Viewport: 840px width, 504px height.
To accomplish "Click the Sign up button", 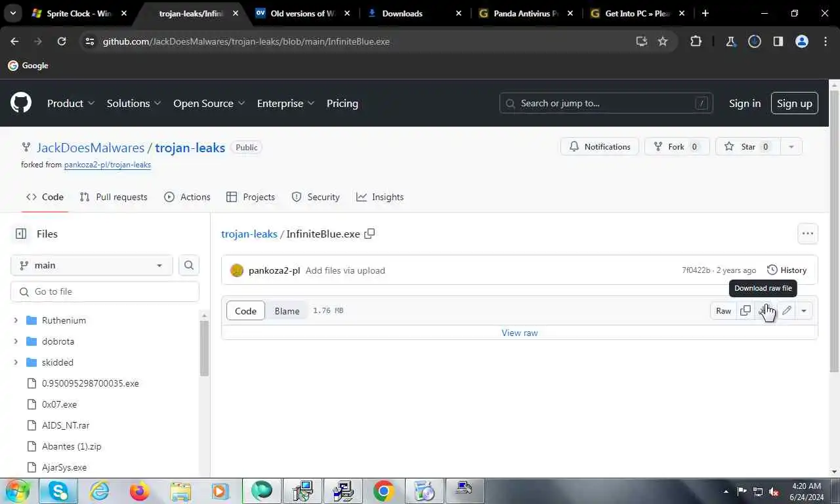I will 794,103.
